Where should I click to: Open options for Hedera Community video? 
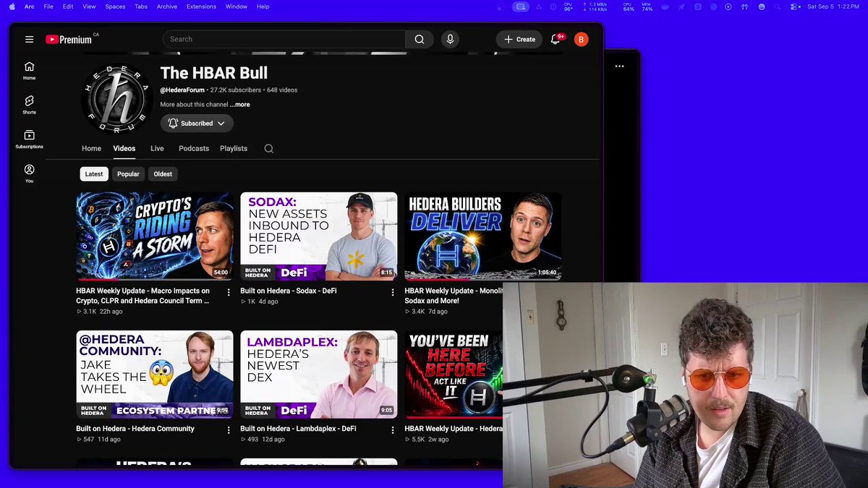(229, 430)
